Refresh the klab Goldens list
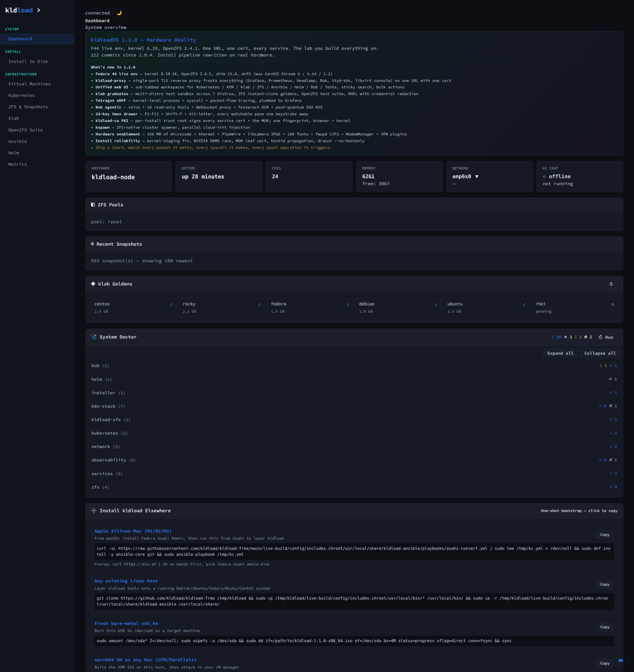634x672 pixels. click(x=611, y=284)
